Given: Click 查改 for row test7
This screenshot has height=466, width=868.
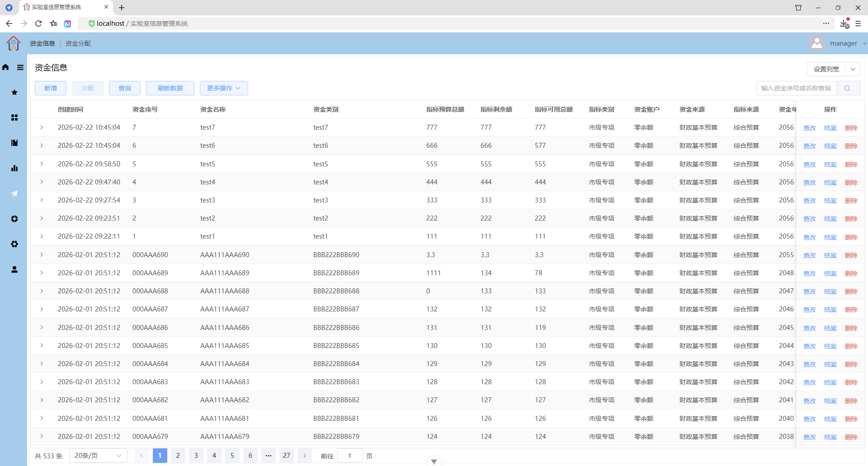Looking at the screenshot, I should pos(810,128).
